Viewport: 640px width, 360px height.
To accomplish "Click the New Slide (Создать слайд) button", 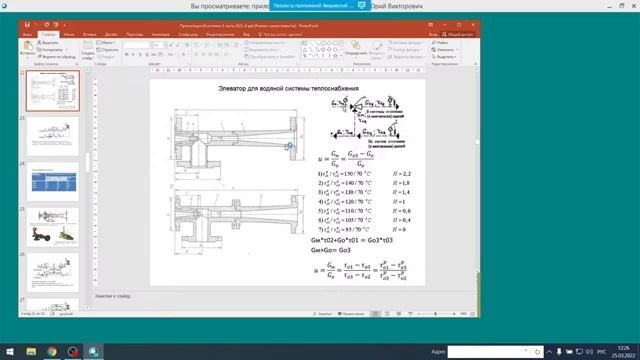I will (88, 49).
